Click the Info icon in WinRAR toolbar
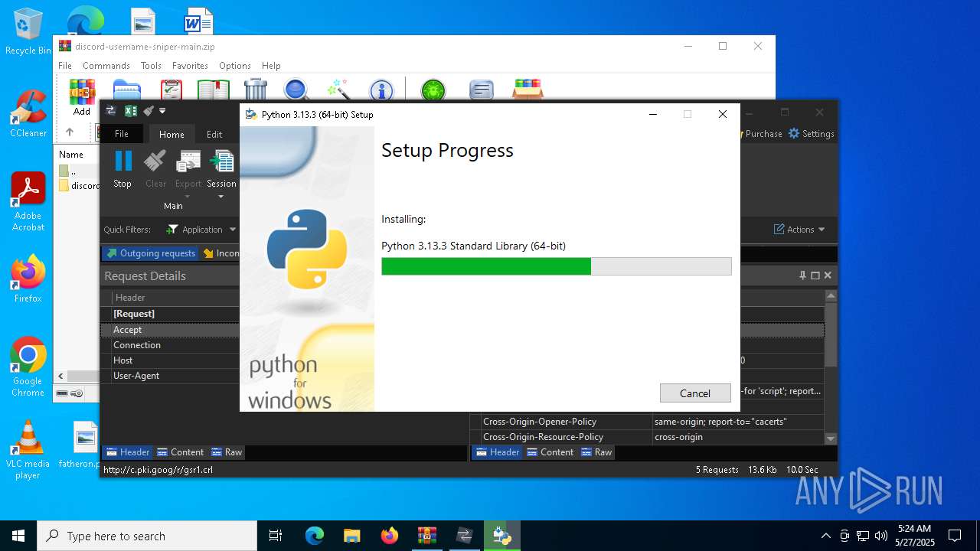The width and height of the screenshot is (980, 551). [x=381, y=90]
